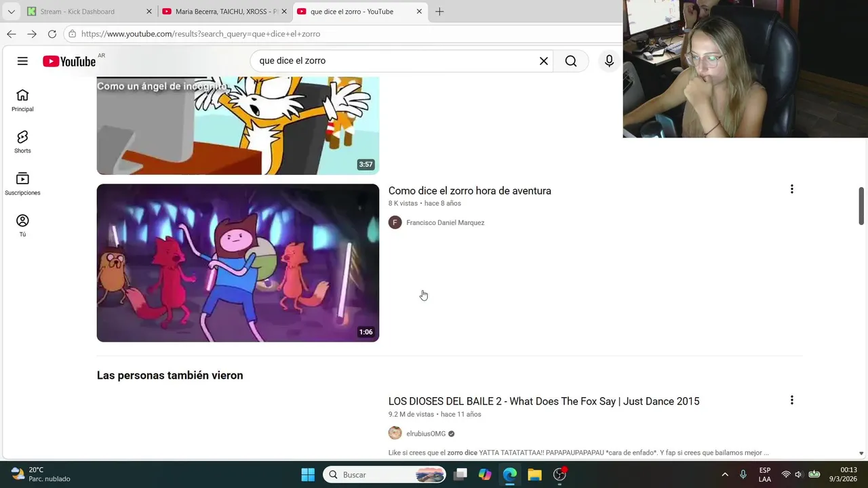Go forward using the browser forward arrow
868x488 pixels.
(x=32, y=34)
